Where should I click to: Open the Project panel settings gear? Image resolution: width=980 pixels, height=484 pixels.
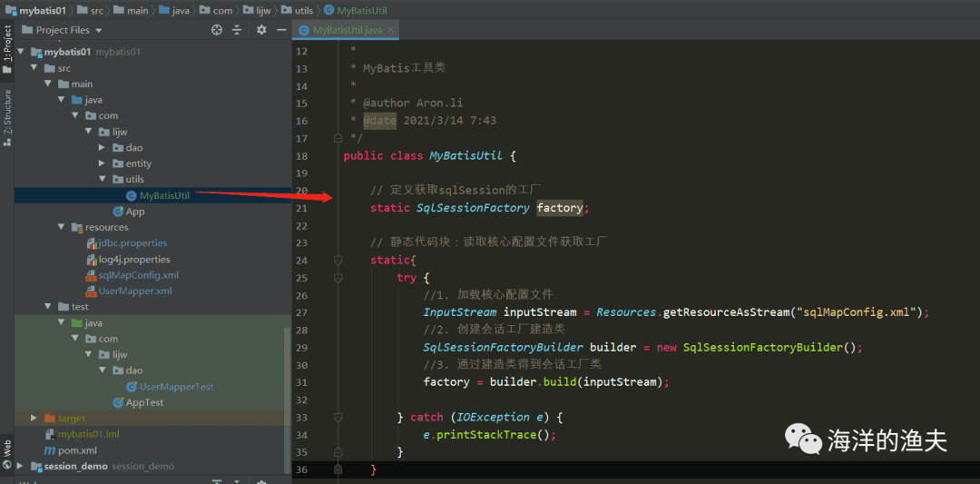pos(262,30)
